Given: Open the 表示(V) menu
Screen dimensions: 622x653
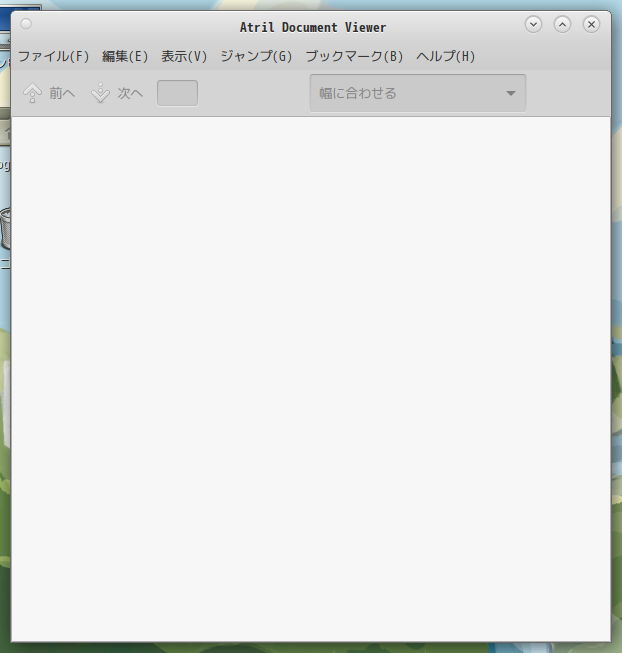Looking at the screenshot, I should [x=184, y=56].
